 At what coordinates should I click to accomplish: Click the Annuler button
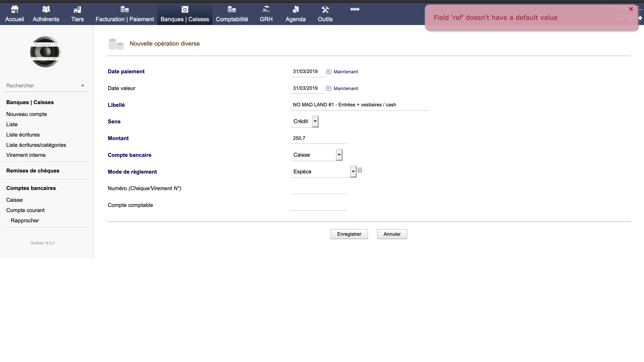click(392, 234)
